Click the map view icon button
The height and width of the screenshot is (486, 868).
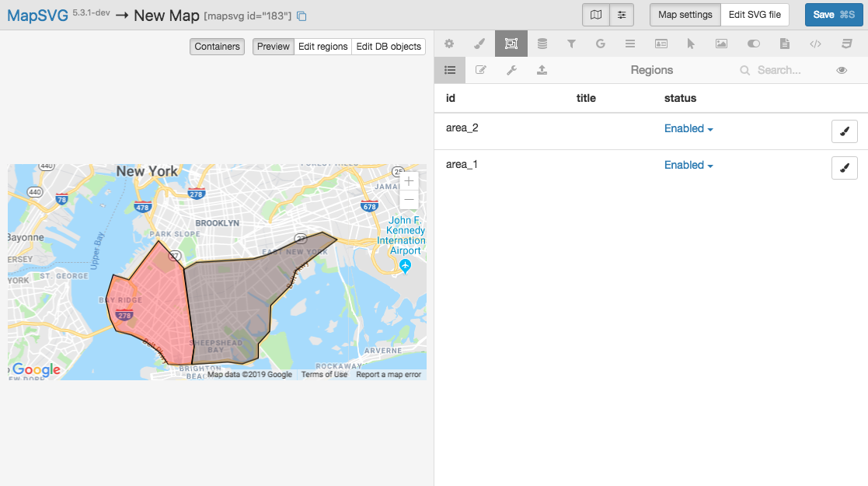pos(596,15)
